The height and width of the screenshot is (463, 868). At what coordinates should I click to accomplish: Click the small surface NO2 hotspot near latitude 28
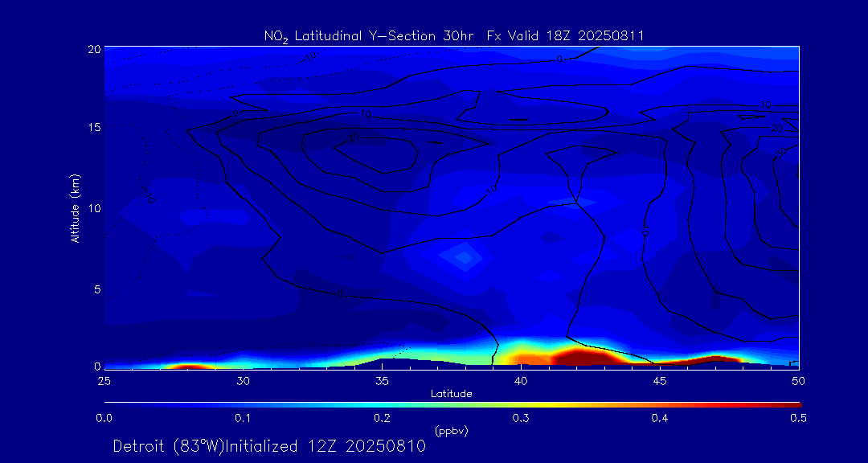(186, 366)
